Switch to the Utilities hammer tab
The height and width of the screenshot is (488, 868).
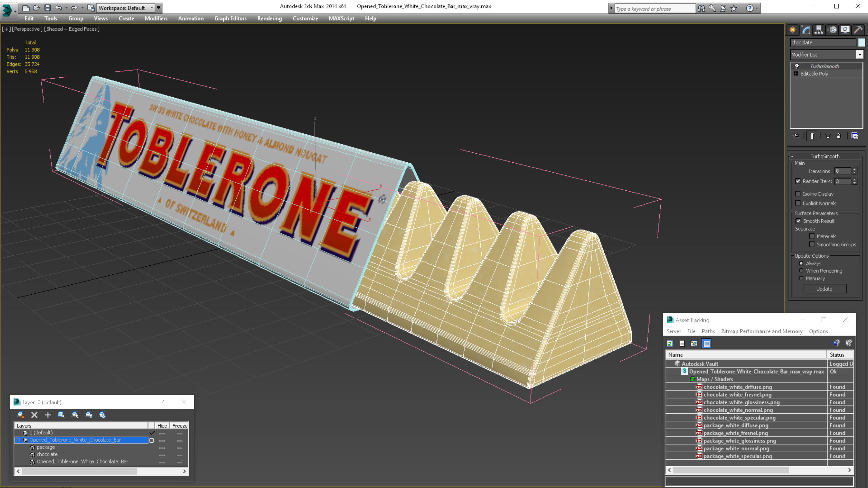(858, 30)
